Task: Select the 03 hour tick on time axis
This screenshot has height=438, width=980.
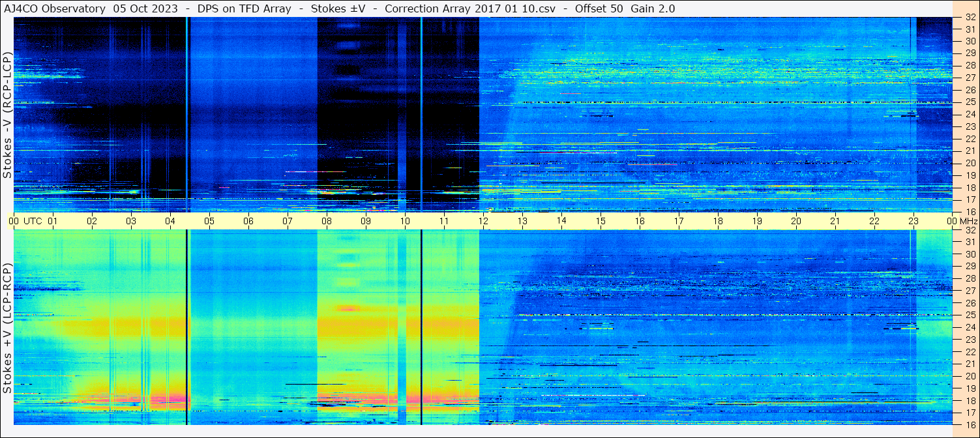Action: 131,221
